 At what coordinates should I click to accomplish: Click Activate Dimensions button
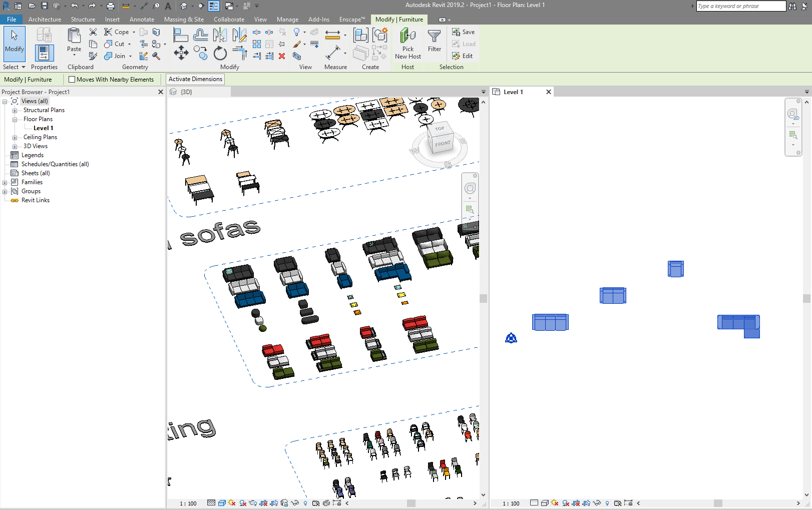[195, 79]
